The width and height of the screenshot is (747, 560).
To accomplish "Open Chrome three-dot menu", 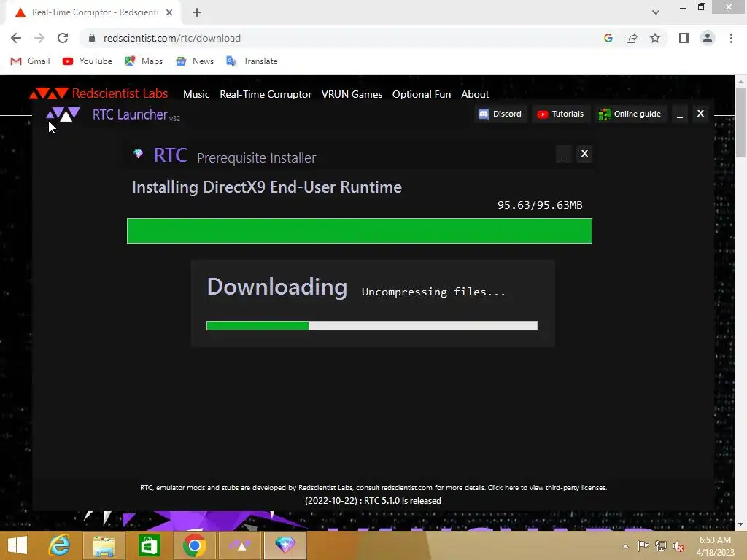I will [x=731, y=38].
